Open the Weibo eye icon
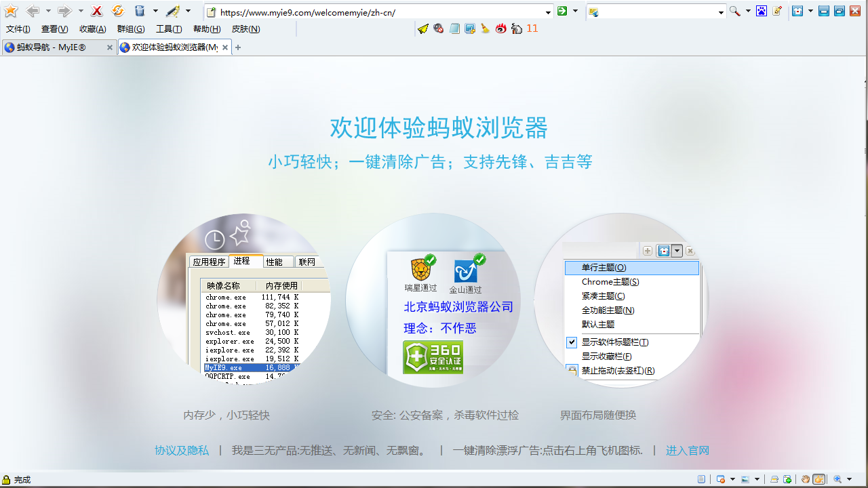 tap(501, 28)
